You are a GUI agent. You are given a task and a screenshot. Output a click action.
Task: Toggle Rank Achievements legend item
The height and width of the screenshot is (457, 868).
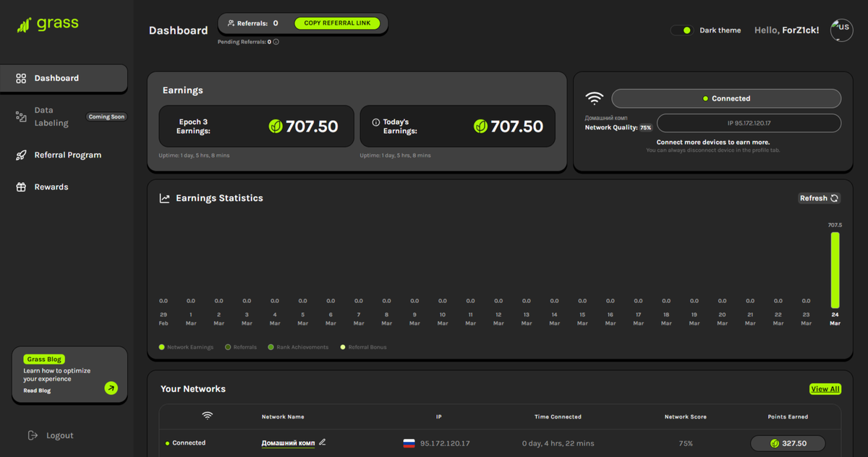point(298,347)
